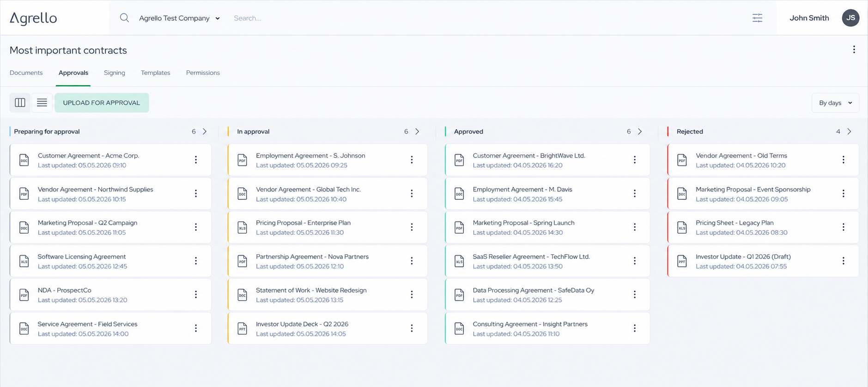Click PDF file icon of NDA - ProspectCo
The height and width of the screenshot is (387, 868).
tap(24, 295)
